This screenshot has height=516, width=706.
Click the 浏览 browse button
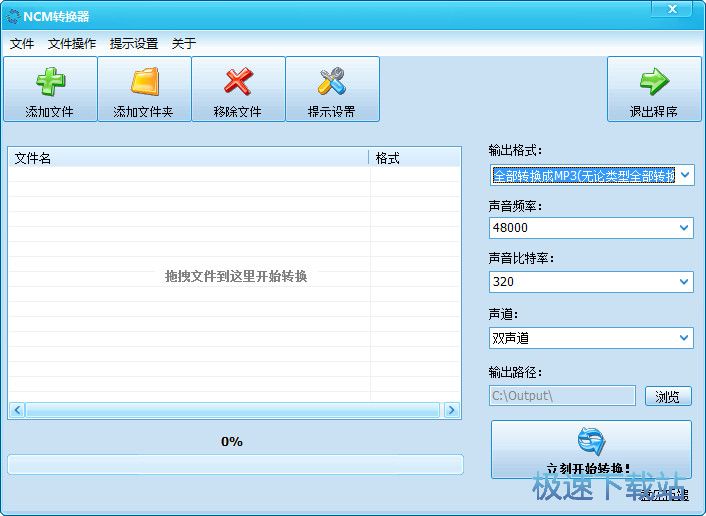point(668,397)
